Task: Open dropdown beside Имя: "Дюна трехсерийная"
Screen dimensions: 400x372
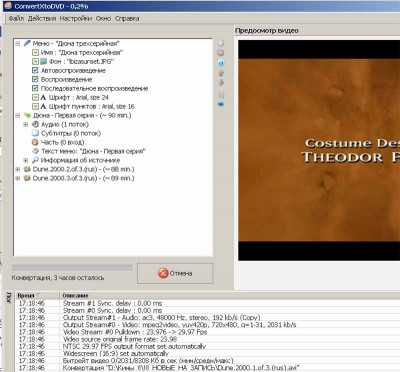Action: [35, 52]
